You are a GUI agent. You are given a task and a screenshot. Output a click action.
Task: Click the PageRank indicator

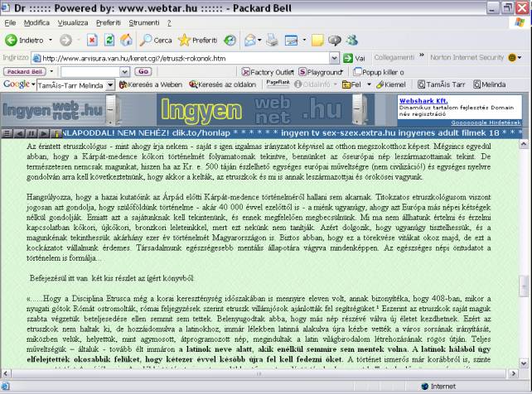pyautogui.click(x=278, y=84)
